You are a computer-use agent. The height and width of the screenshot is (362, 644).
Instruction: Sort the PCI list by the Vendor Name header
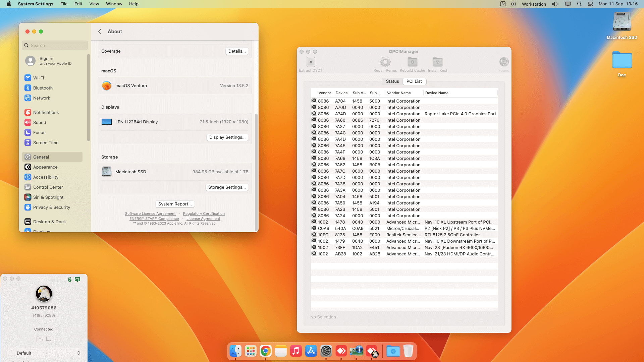(398, 93)
